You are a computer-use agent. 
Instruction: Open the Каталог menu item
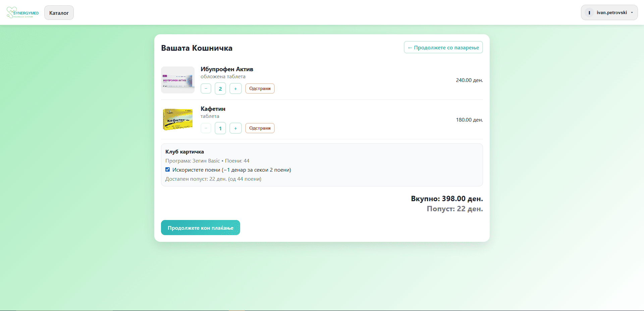pyautogui.click(x=59, y=13)
